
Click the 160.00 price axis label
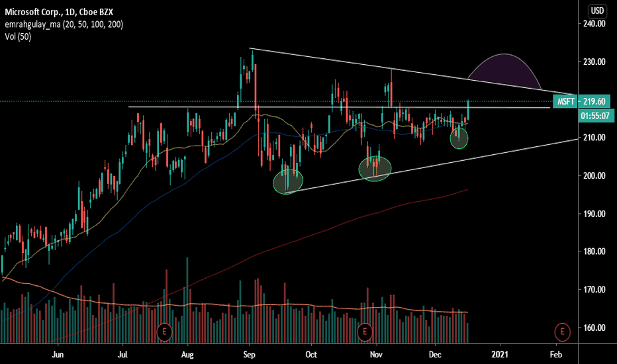594,328
